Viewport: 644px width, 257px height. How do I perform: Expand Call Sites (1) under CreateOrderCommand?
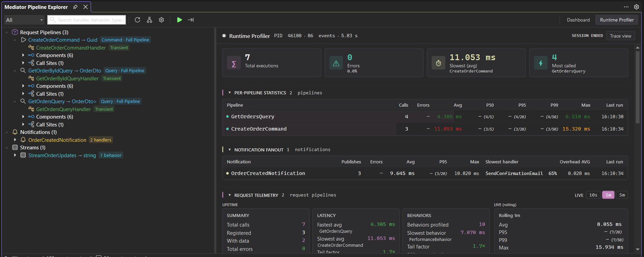[23, 63]
